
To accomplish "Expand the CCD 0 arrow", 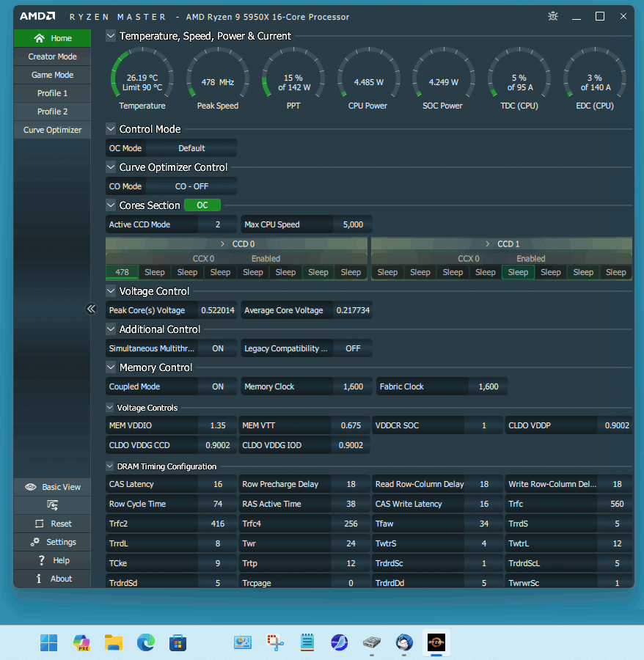I will [x=222, y=243].
